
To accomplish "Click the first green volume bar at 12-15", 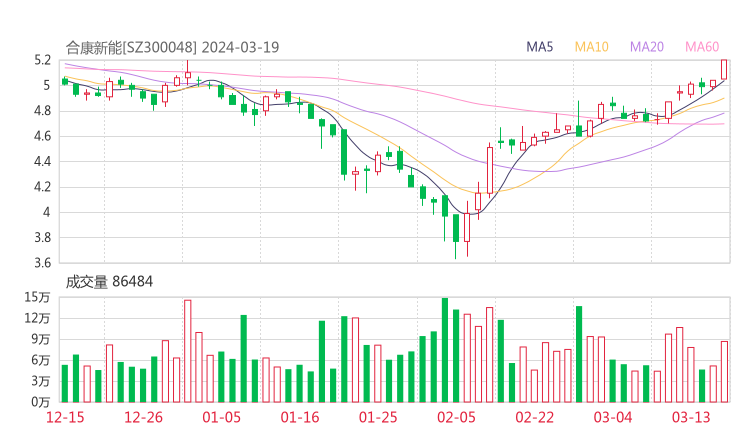I will [x=65, y=383].
